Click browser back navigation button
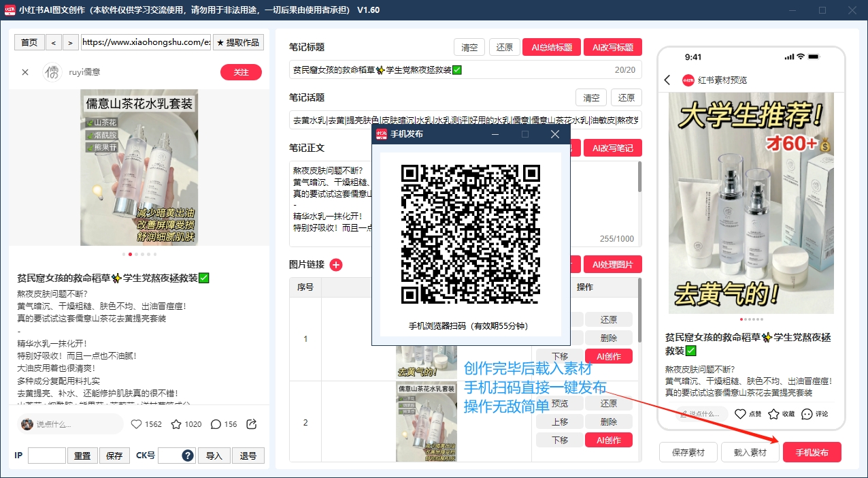868x478 pixels. [x=54, y=42]
